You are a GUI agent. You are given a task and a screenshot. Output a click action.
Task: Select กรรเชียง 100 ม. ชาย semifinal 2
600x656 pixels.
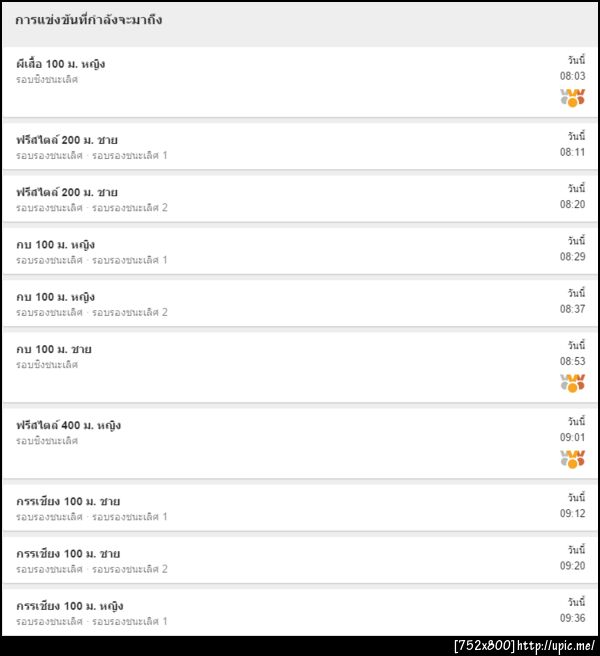(x=68, y=554)
